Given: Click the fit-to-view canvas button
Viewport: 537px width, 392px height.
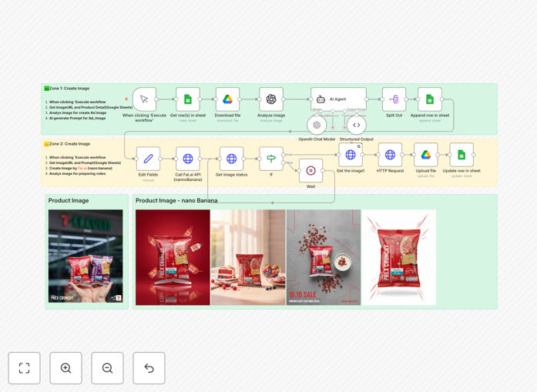Looking at the screenshot, I should (25, 368).
